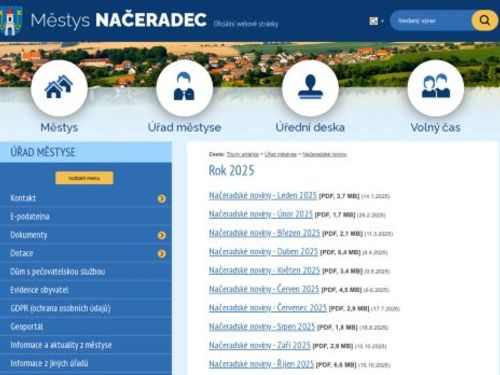Screen dimensions: 500x375
Task: Open Dotace in the sidebar
Action: 22,253
